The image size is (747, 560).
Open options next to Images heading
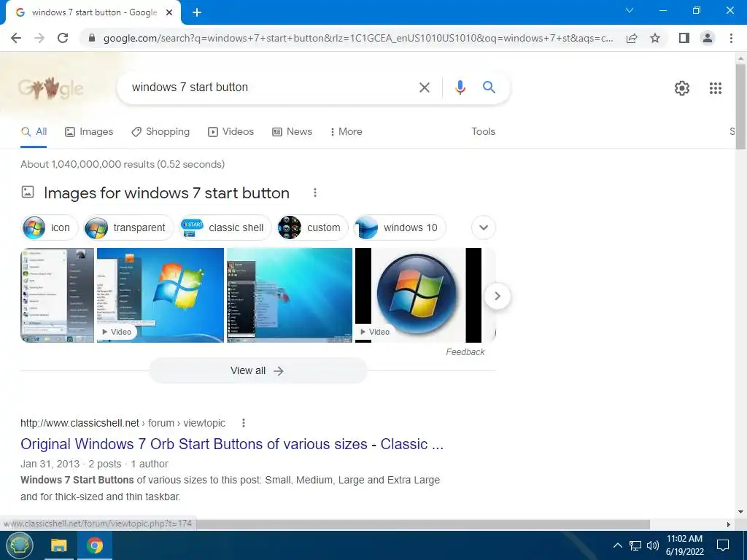[314, 192]
